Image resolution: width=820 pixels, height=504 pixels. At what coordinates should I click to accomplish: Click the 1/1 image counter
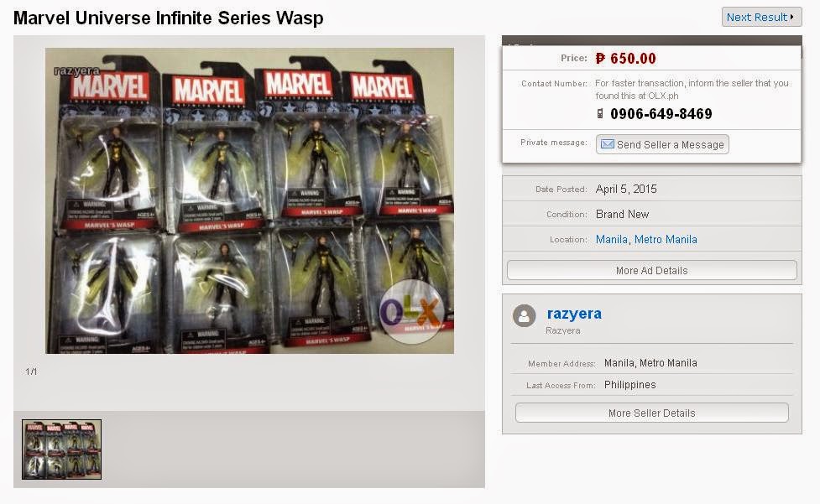tap(31, 372)
